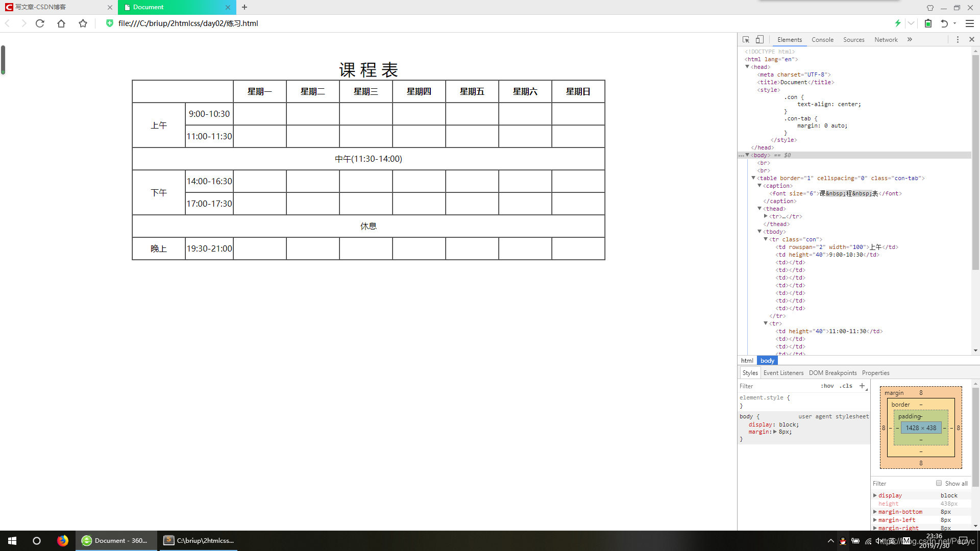The image size is (980, 551).
Task: Open the Styles subtab
Action: click(750, 373)
